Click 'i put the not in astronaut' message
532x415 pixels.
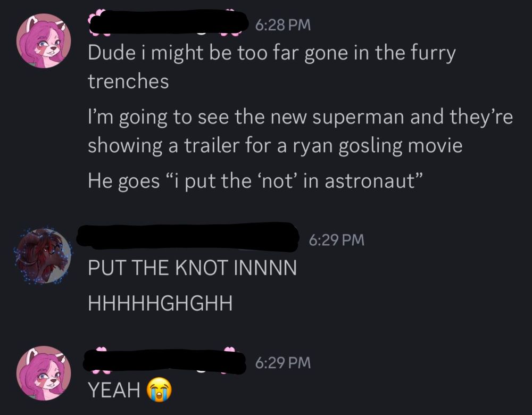click(256, 180)
